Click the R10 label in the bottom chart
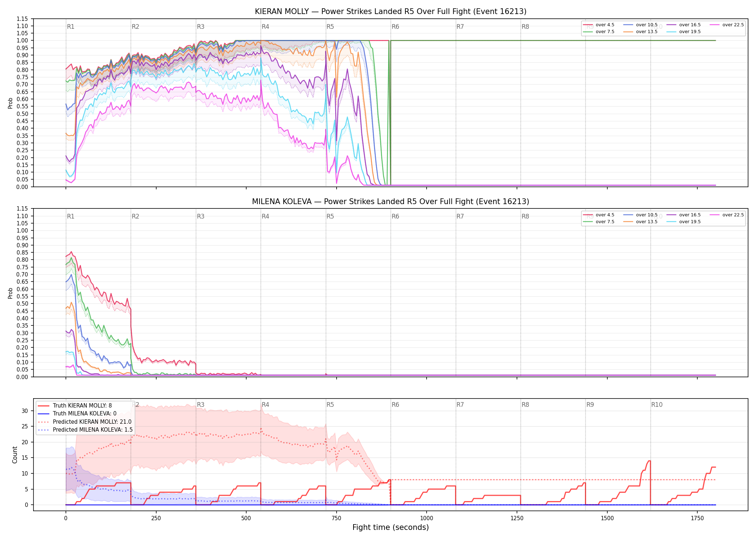Viewport: 756px width, 540px height. point(657,405)
